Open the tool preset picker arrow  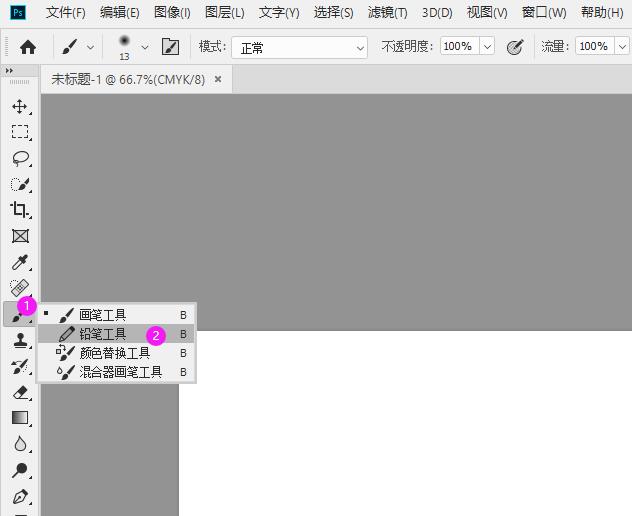coord(91,47)
